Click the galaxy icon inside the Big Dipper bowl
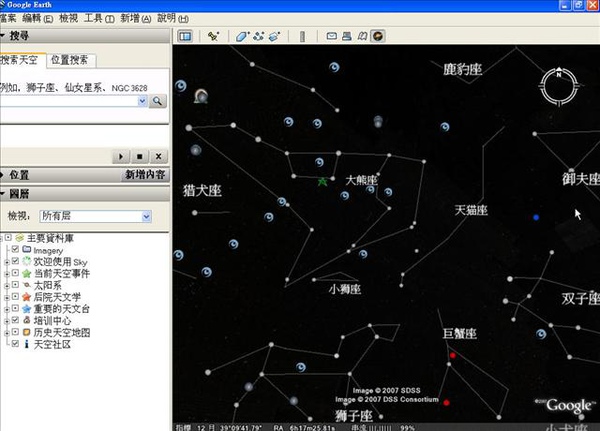This screenshot has height=431, width=600. pos(319,162)
